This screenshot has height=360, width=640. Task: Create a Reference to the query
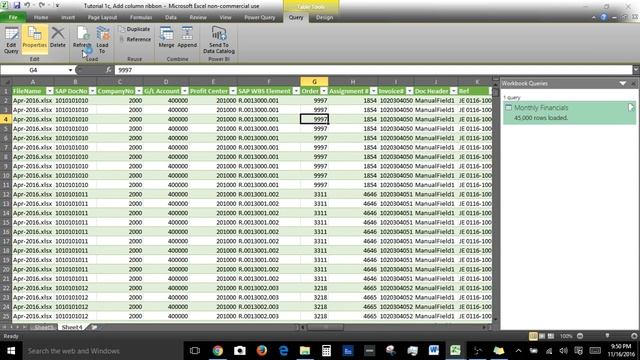coord(135,40)
